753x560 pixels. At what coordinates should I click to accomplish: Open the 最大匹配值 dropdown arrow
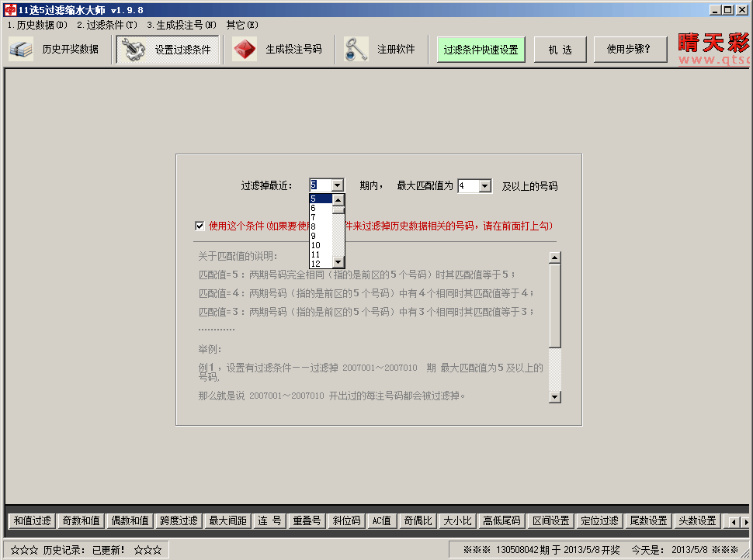[485, 185]
